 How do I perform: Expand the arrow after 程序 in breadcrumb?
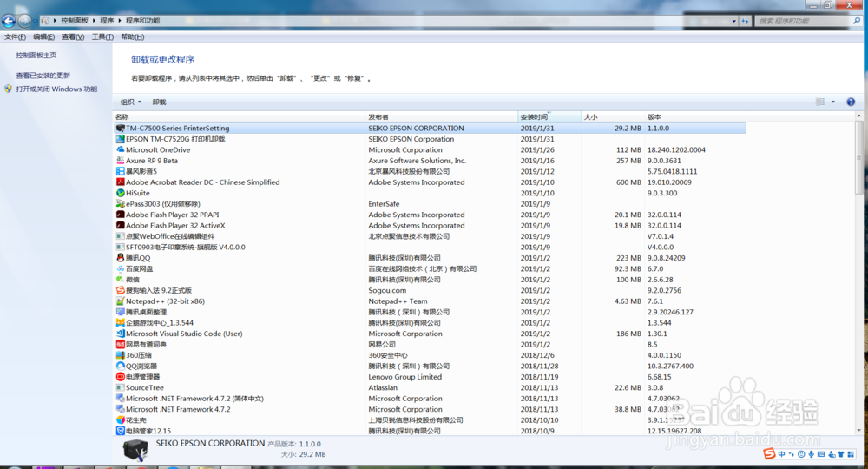point(120,21)
